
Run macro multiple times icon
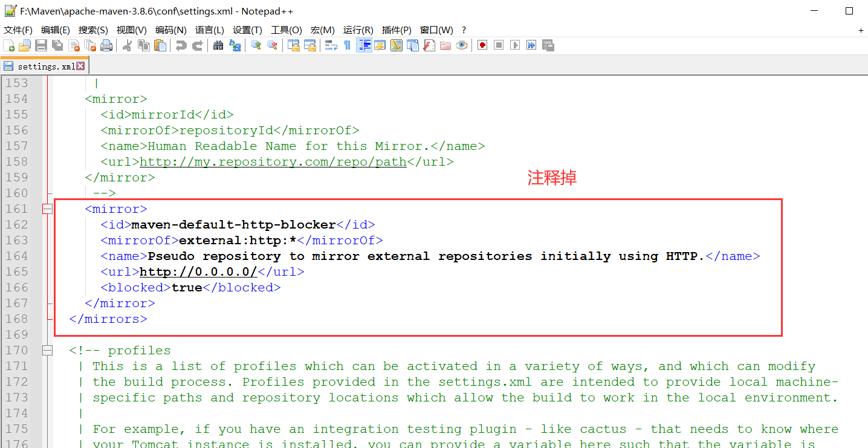tap(531, 45)
